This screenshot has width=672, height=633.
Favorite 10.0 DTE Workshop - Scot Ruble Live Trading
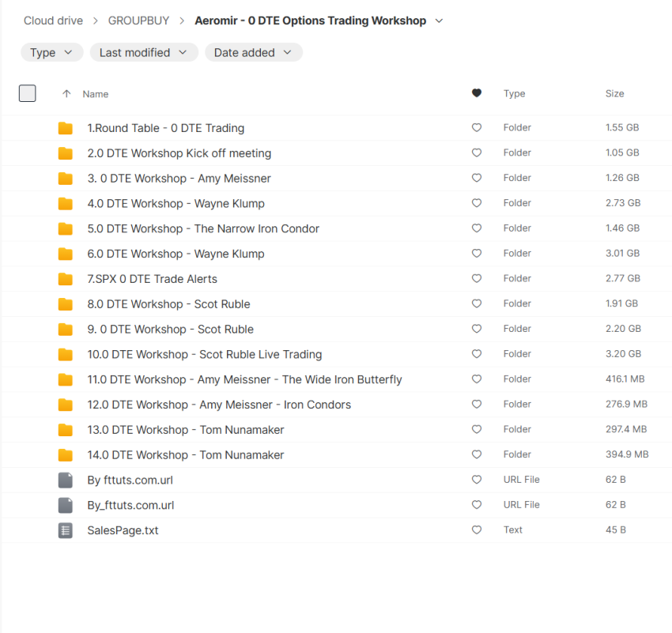point(476,354)
